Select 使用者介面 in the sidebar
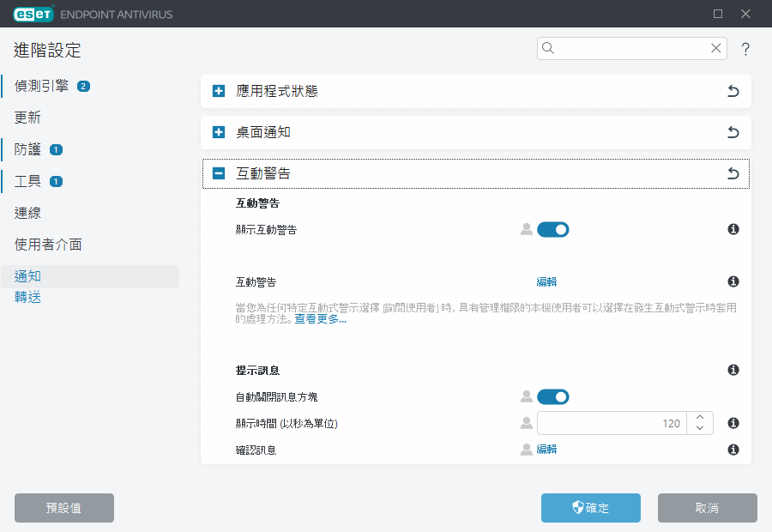 pos(48,245)
